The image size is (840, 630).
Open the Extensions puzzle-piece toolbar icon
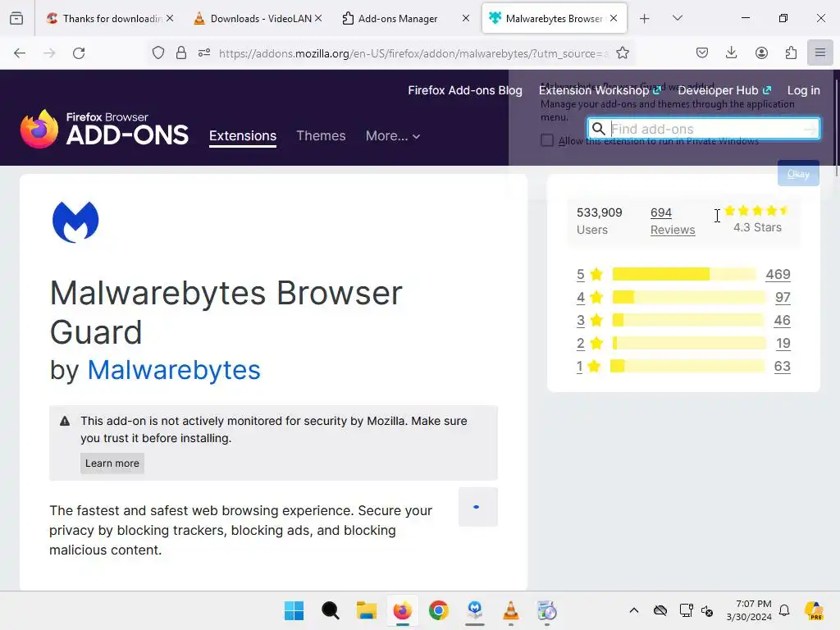pyautogui.click(x=791, y=53)
